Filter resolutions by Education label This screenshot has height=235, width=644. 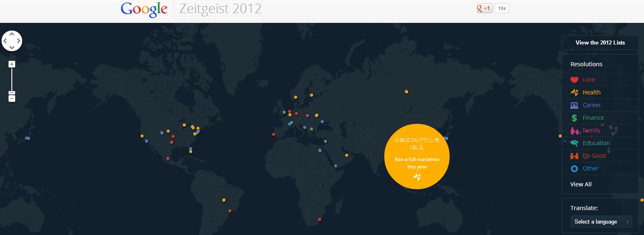click(x=596, y=143)
